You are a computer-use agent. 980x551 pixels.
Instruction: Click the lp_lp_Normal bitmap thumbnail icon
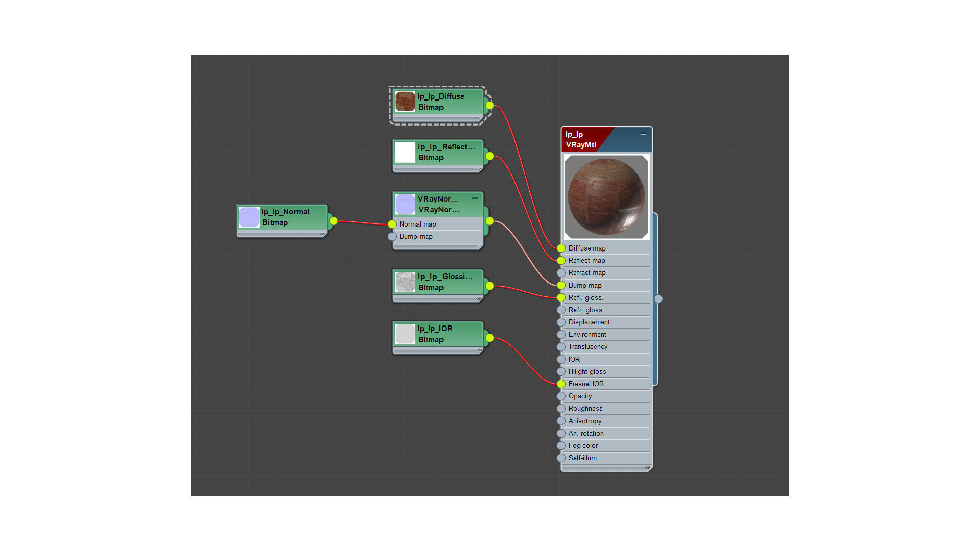(x=249, y=217)
